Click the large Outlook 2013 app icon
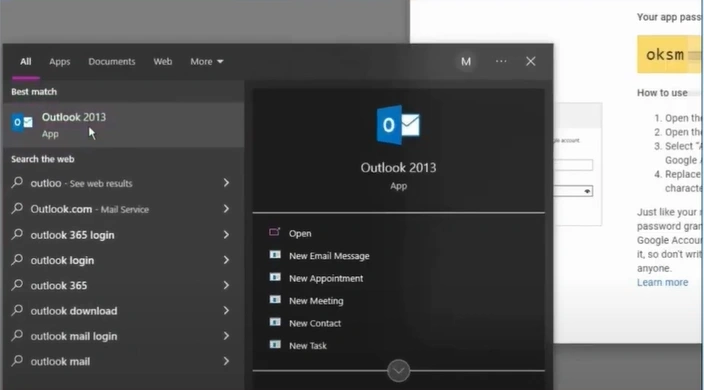Image resolution: width=704 pixels, height=390 pixels. [x=398, y=125]
